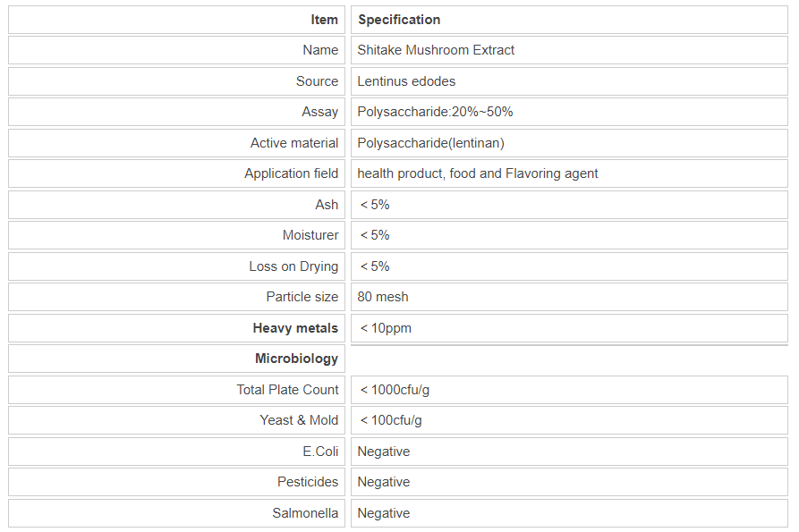799x532 pixels.
Task: Select the 'Shitake Mushroom Extract' cell
Action: point(436,50)
